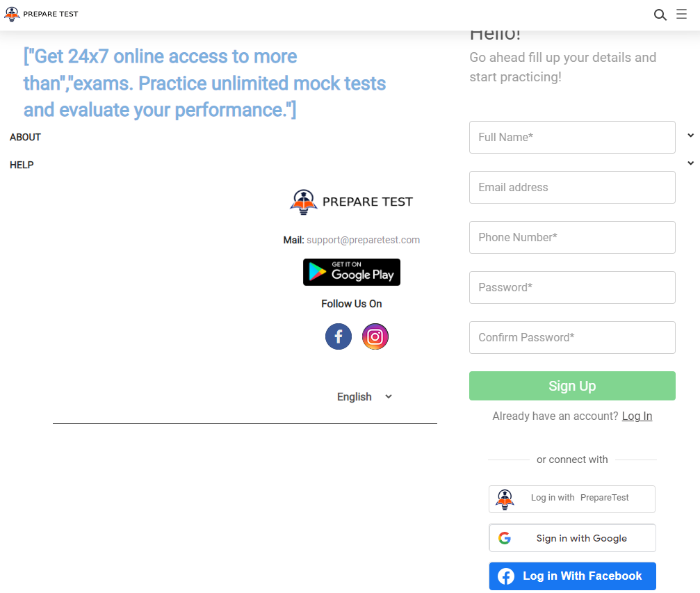Expand the ABOUT section chevron
The image size is (700, 593).
click(690, 136)
